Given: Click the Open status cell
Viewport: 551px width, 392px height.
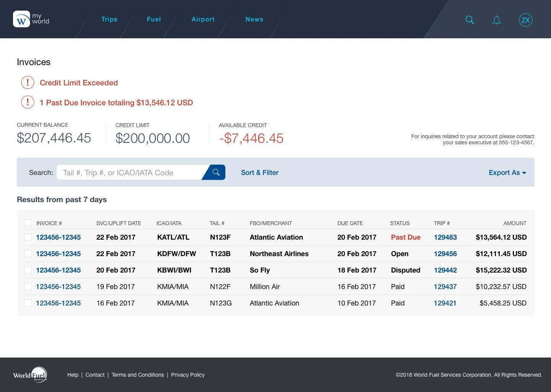Looking at the screenshot, I should (x=399, y=254).
